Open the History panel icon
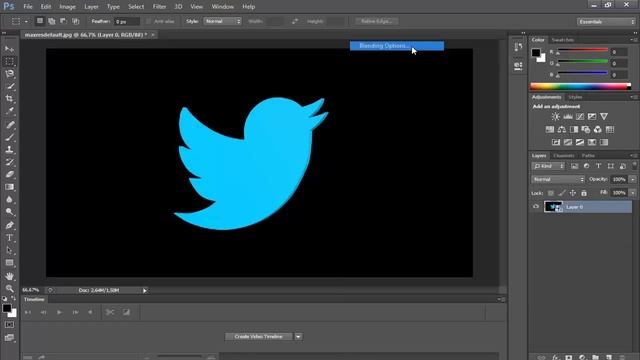This screenshot has width=640, height=360. pyautogui.click(x=518, y=47)
